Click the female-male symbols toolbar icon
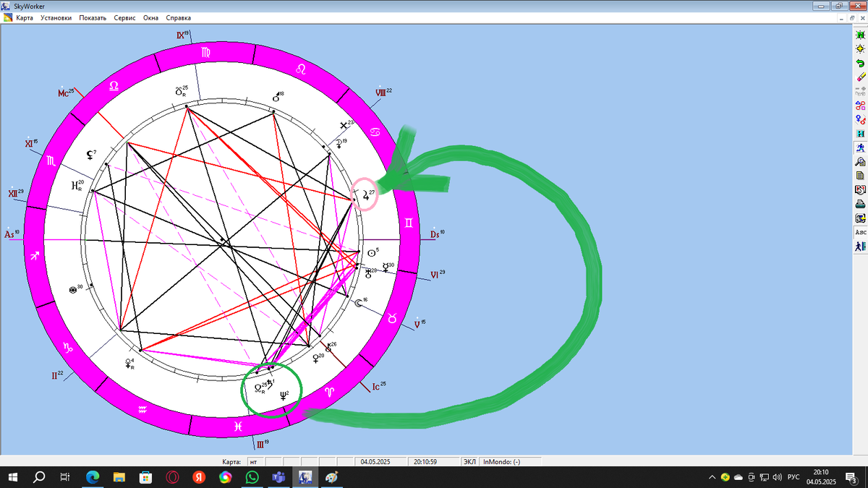This screenshot has height=488, width=868. pyautogui.click(x=861, y=119)
